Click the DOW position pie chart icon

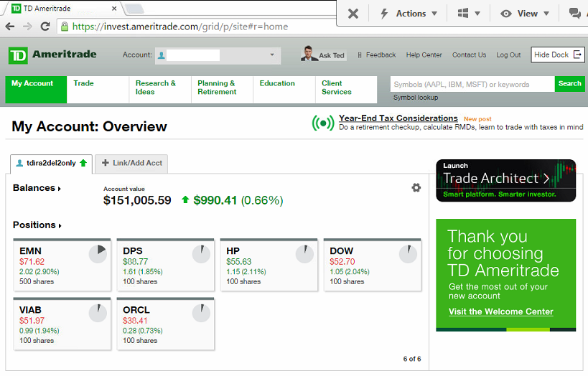point(408,254)
